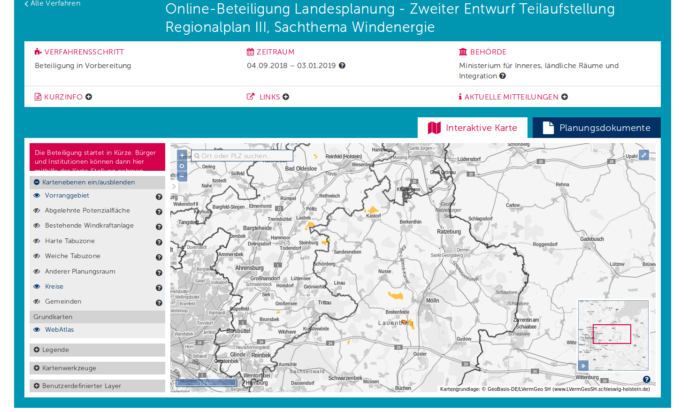Toggle Kreise layer visibility
This screenshot has width=696, height=412.
tap(37, 287)
